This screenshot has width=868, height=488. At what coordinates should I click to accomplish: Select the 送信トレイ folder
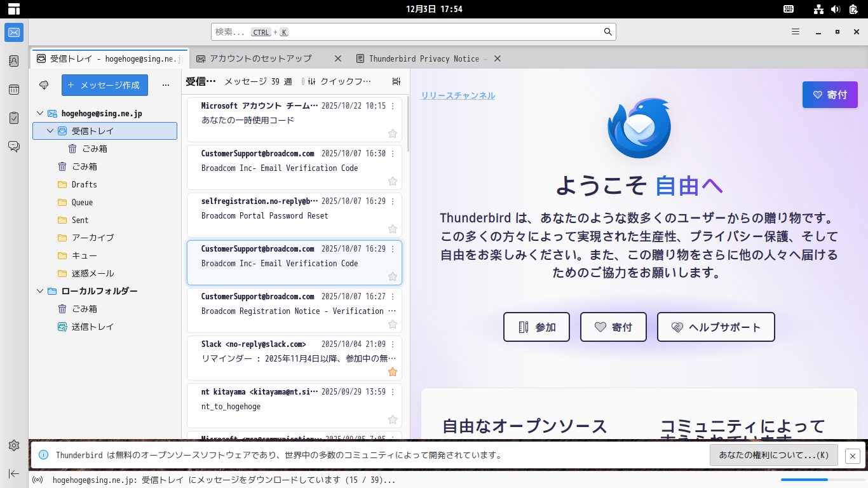point(105,327)
